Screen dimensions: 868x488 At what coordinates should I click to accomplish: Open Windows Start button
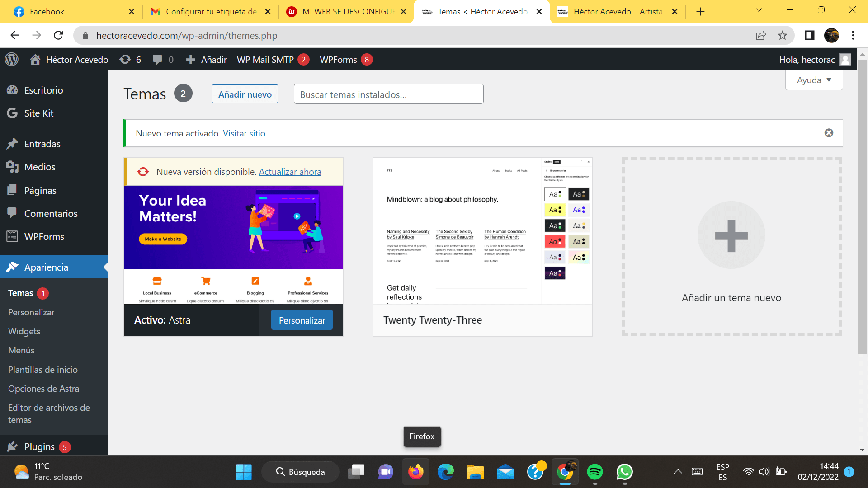[x=244, y=472]
